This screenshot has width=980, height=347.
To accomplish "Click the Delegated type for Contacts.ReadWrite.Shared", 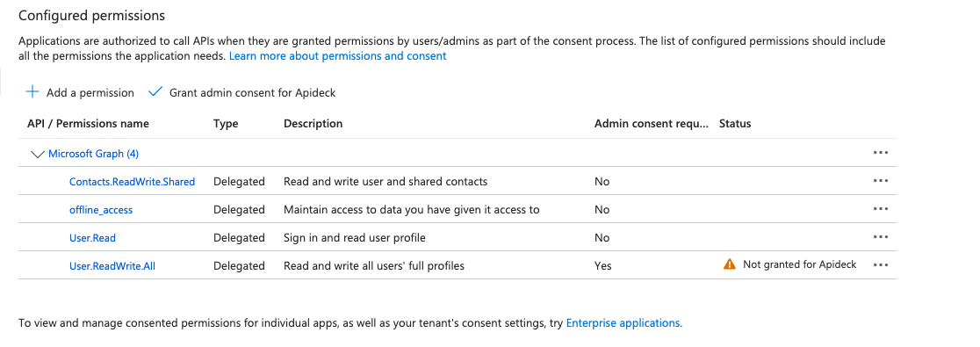I will click(239, 181).
